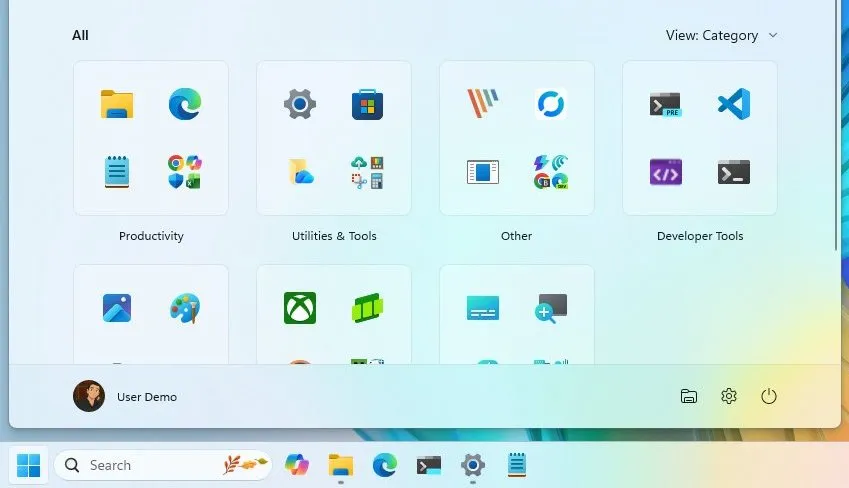Click the Windows Start button on taskbar
The image size is (849, 488).
point(28,465)
